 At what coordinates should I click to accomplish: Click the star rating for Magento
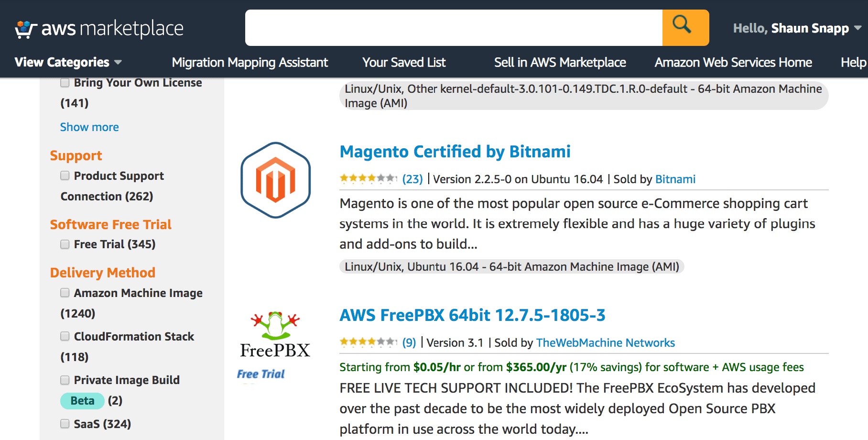tap(368, 179)
